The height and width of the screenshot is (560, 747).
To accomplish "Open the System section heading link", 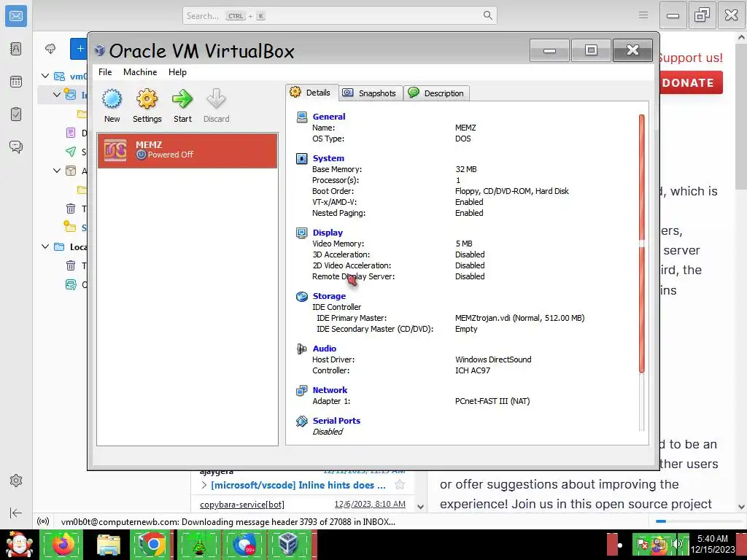I will point(328,158).
